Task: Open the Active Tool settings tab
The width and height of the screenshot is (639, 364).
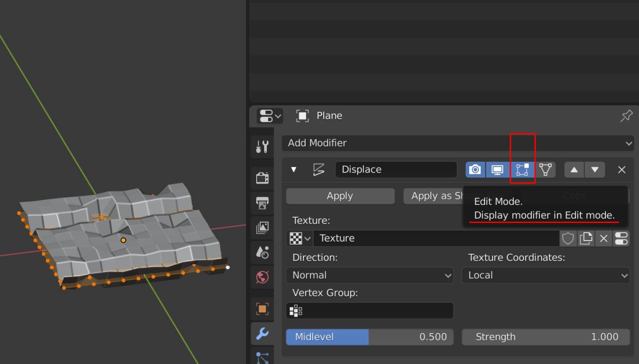Action: (x=262, y=147)
